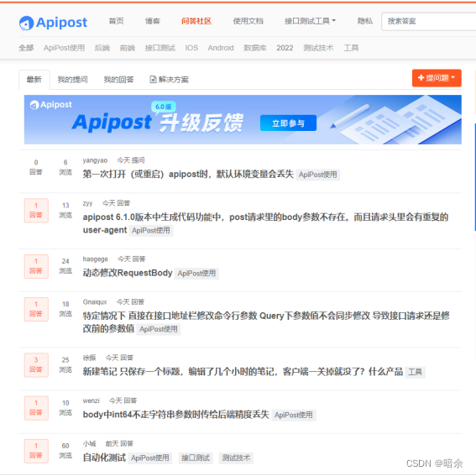Open the 问答社区 nav link

coord(196,21)
